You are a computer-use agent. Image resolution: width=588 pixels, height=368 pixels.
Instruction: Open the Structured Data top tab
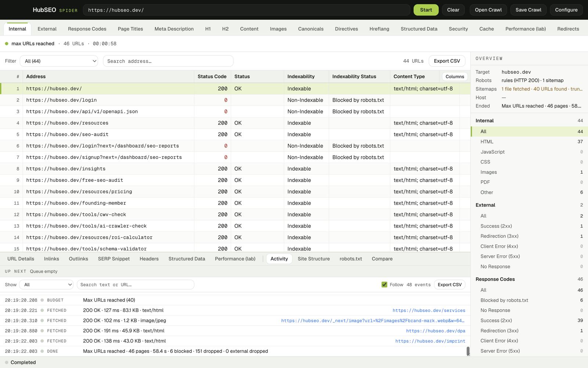[419, 29]
